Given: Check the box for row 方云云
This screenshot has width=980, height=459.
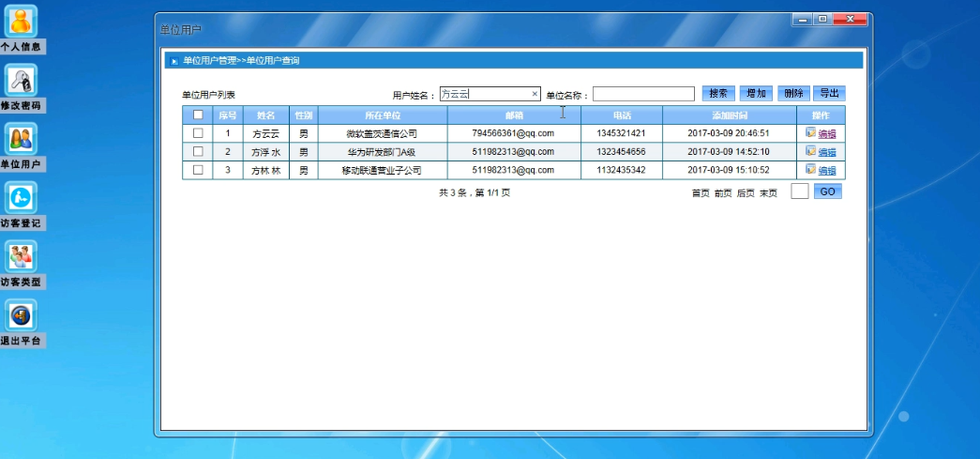Looking at the screenshot, I should coord(198,133).
